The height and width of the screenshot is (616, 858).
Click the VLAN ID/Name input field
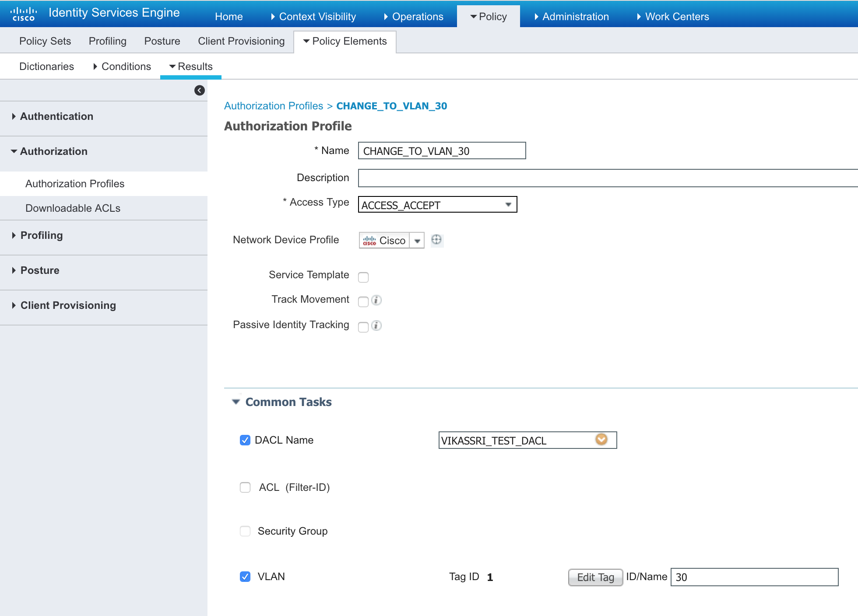(754, 577)
